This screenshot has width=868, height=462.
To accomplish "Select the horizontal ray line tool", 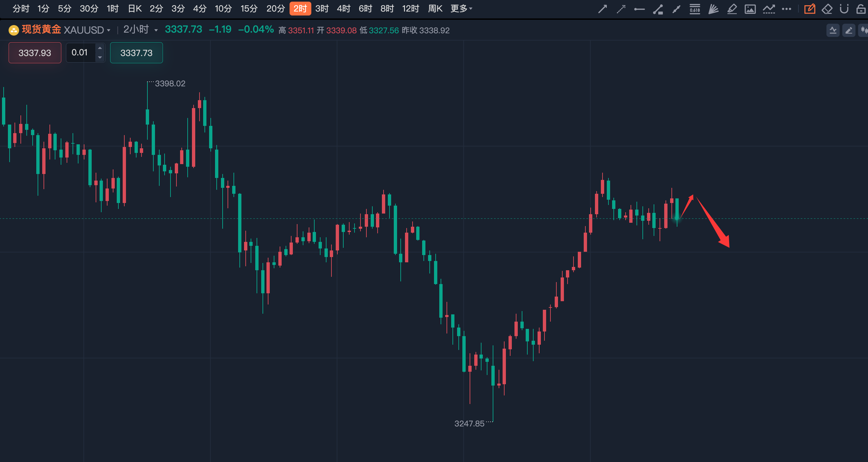I will click(x=639, y=9).
